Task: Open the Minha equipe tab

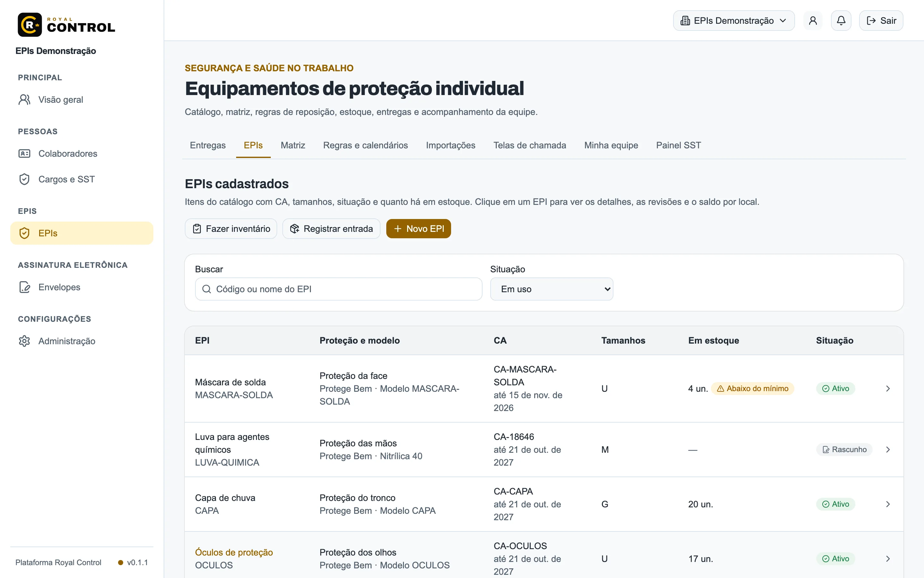Action: pos(611,145)
